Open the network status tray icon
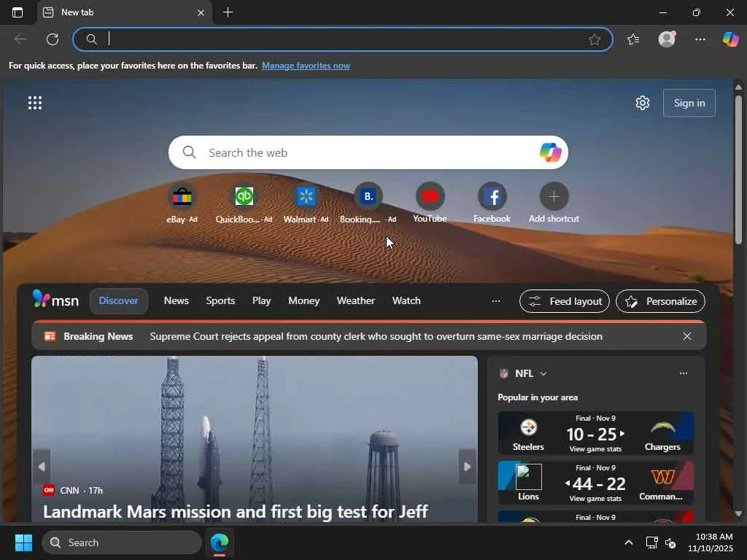Viewport: 747px width, 560px height. click(651, 542)
